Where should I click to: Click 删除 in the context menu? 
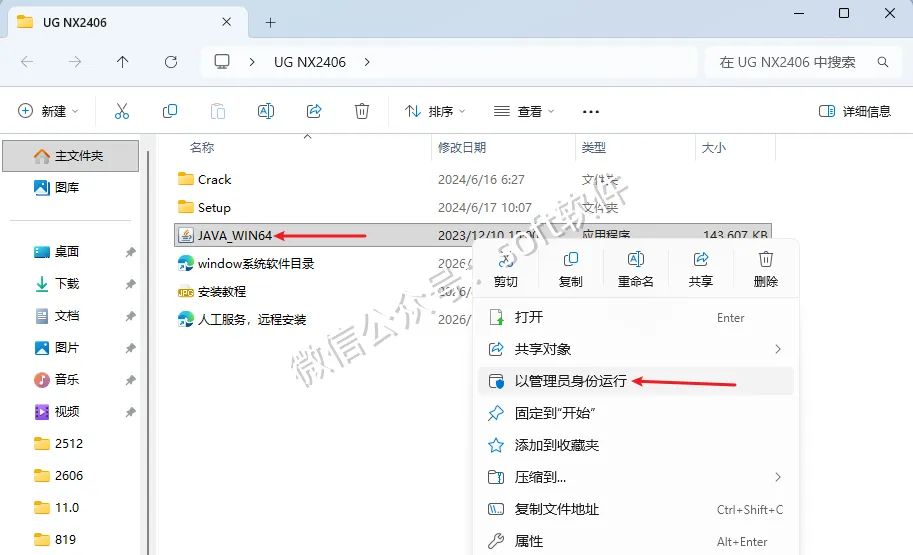[766, 268]
